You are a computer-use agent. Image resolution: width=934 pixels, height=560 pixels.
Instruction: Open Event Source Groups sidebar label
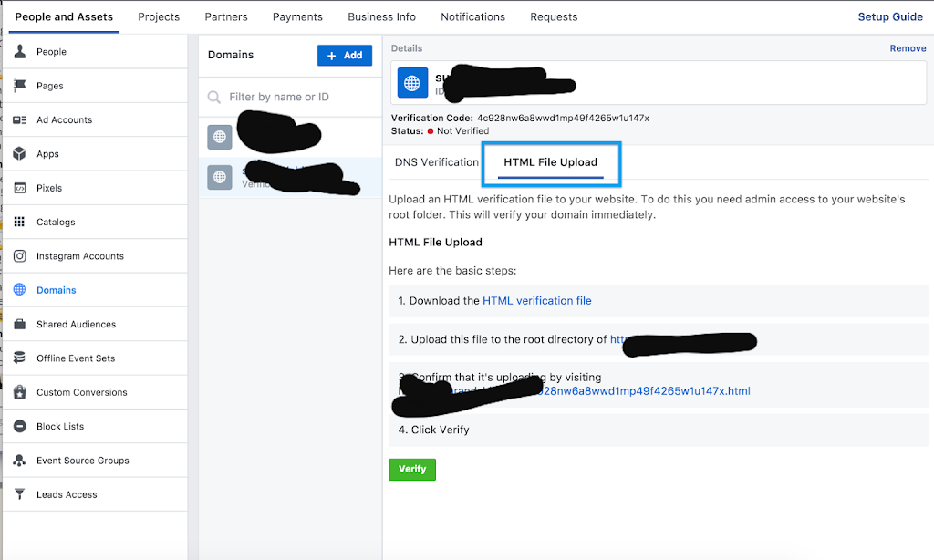coord(83,461)
